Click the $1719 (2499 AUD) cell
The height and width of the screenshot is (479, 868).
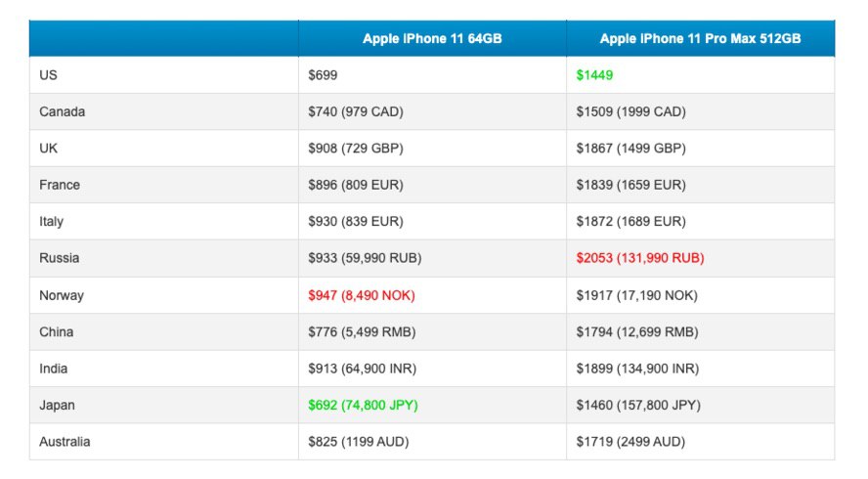pos(630,442)
